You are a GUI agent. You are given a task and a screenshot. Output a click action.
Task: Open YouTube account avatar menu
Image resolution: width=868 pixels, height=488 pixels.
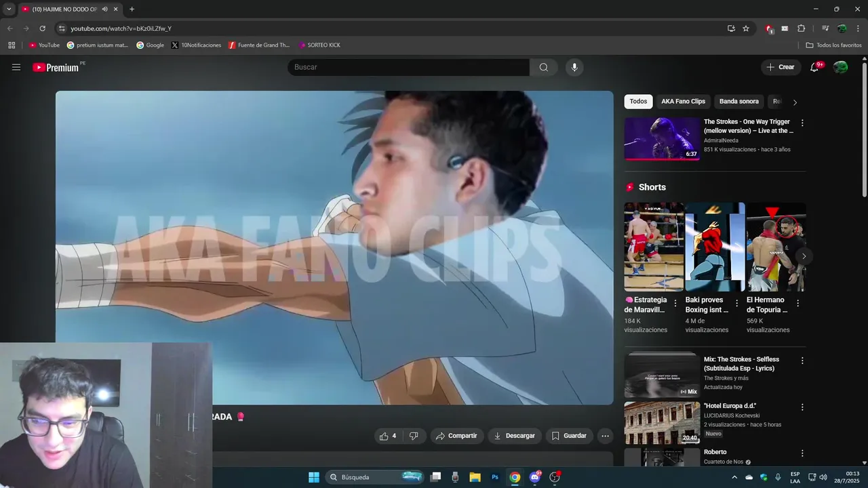click(840, 67)
